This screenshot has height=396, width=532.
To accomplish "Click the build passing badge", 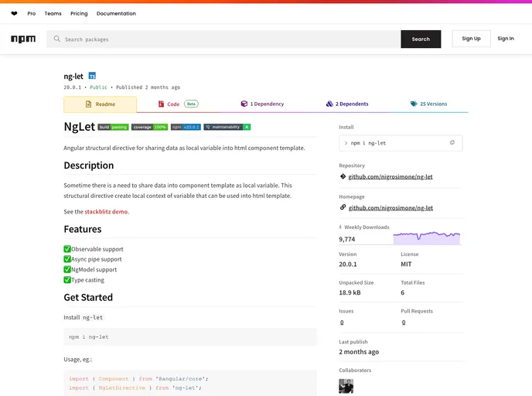I will tap(113, 127).
